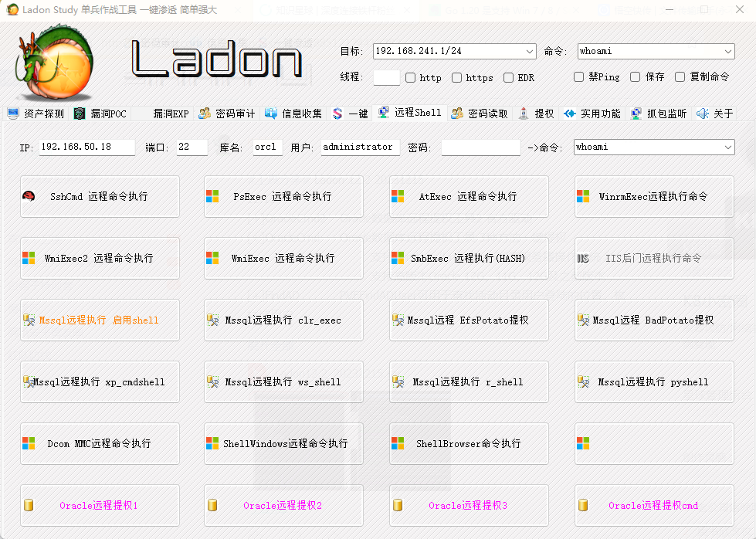Click the Ladon dragon logo image
Screen dimensions: 756x539
click(55, 63)
